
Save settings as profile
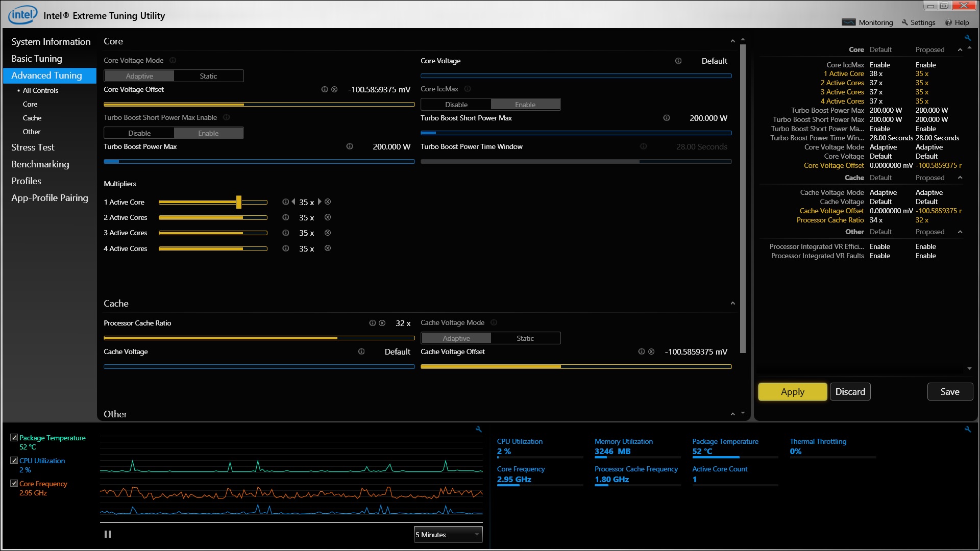point(950,392)
